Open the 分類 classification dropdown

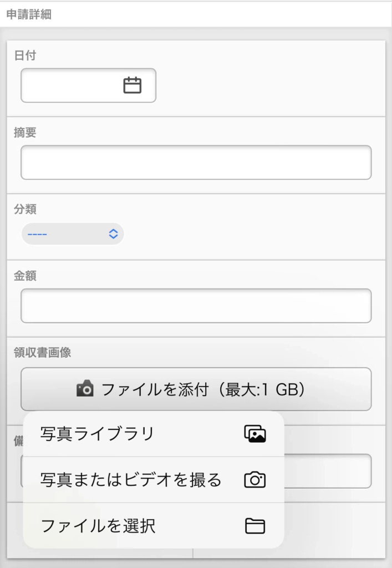(x=72, y=234)
